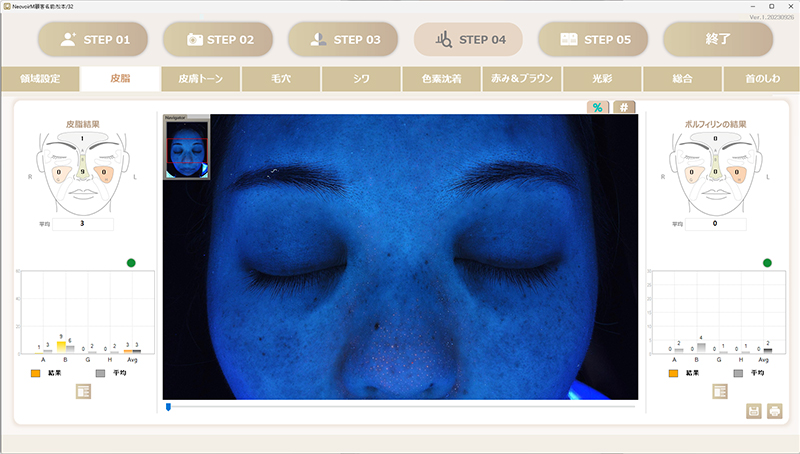Click the 平均 value field under sebum diagram
The image size is (800, 454).
click(x=83, y=224)
